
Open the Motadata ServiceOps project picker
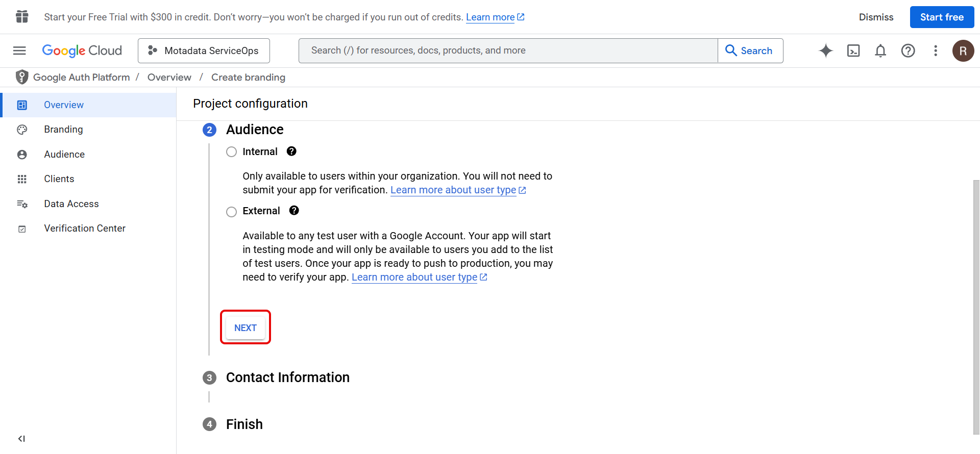[204, 51]
